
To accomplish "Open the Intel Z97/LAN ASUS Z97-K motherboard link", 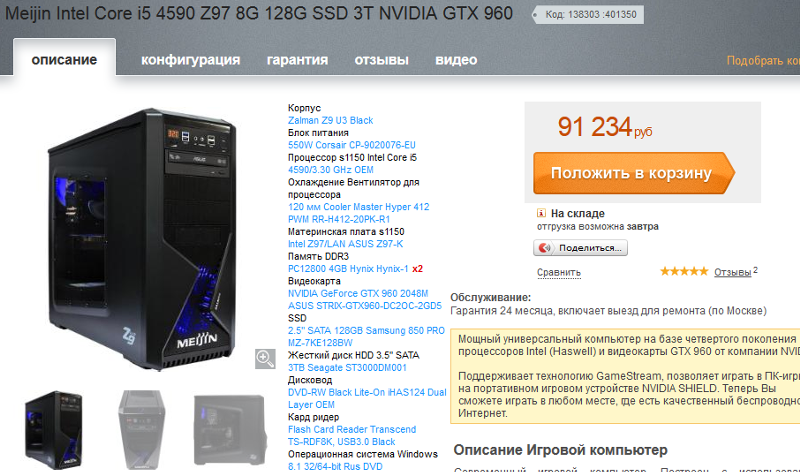I will pyautogui.click(x=345, y=244).
